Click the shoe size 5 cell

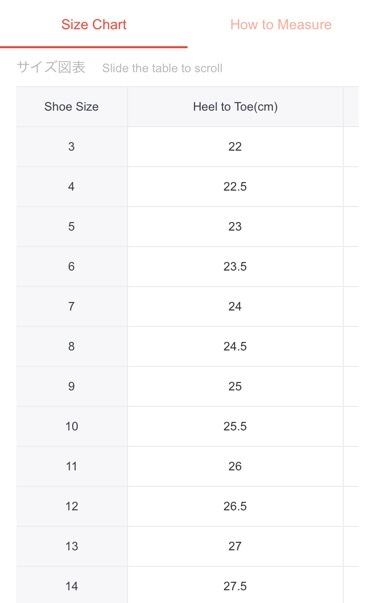[72, 227]
